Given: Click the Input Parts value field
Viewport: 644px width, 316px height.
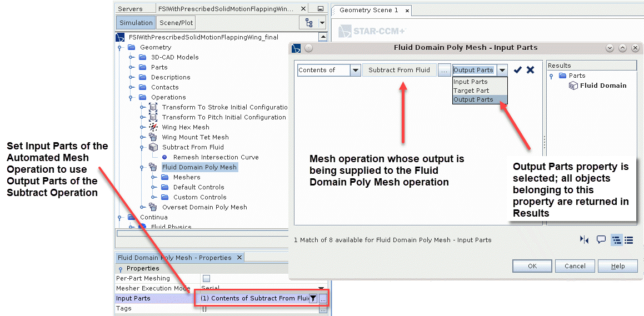Looking at the screenshot, I should (x=254, y=298).
